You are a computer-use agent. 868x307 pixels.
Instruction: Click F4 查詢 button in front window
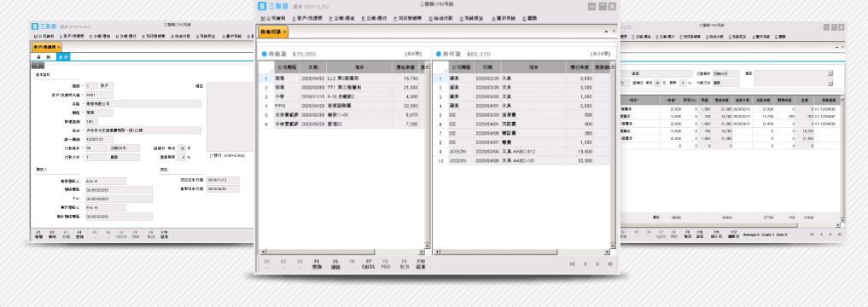pyautogui.click(x=317, y=264)
